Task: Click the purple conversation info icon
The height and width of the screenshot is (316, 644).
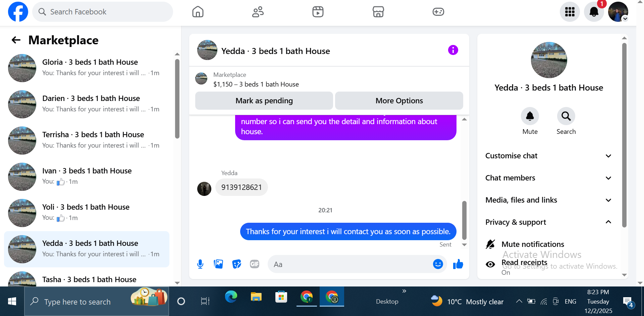Action: 453,50
